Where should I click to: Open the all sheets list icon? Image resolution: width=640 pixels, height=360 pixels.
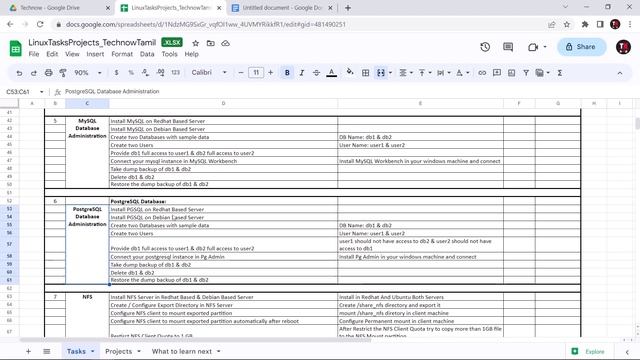click(47, 351)
